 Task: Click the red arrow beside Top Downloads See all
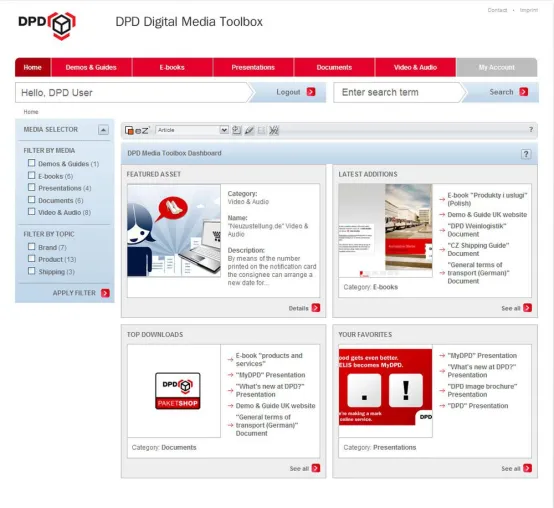pos(316,468)
